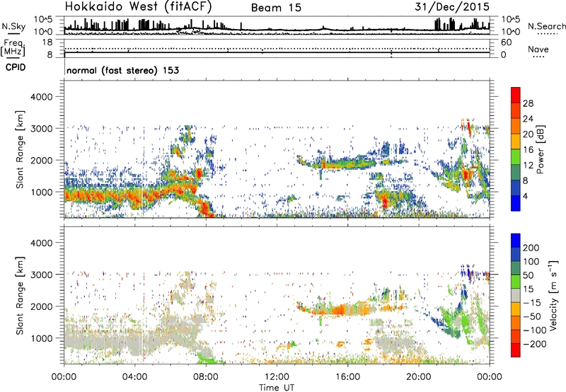Click the 'Time UT' axis title
566x392 pixels.
pyautogui.click(x=277, y=388)
